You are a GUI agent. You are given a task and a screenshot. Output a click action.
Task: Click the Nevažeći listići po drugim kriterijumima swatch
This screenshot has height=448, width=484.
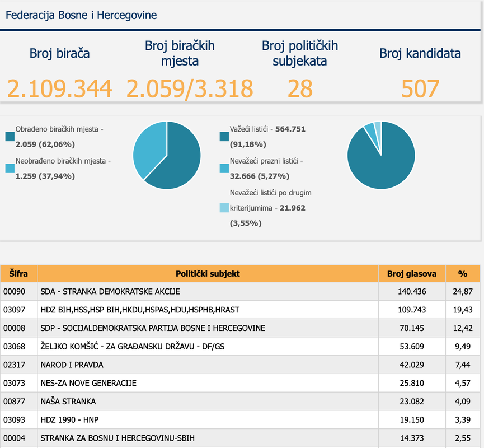point(224,208)
